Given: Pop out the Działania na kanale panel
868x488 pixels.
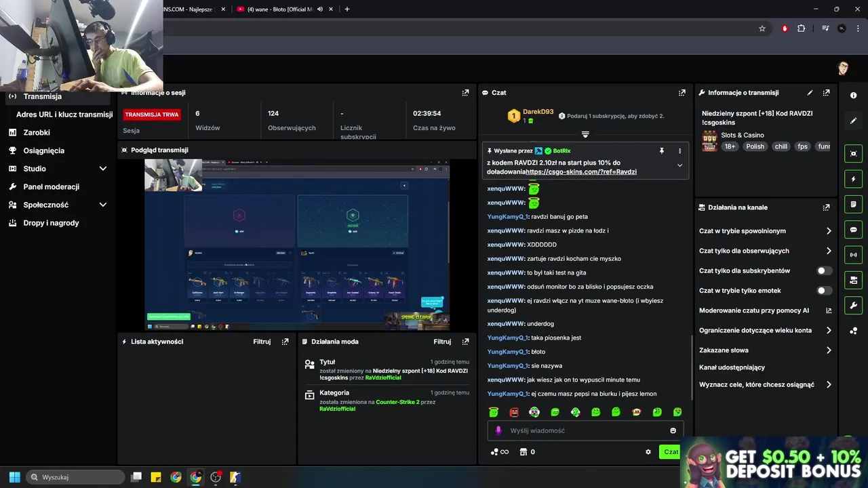Looking at the screenshot, I should (826, 207).
